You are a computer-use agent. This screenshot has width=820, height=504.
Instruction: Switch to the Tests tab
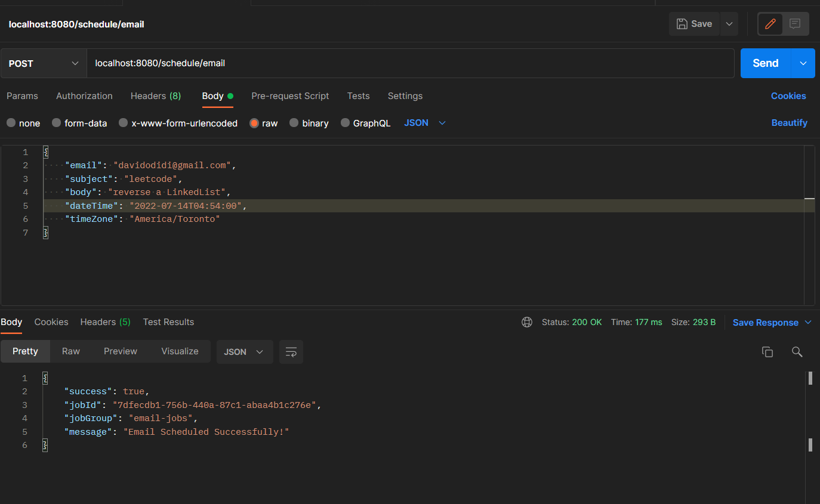coord(358,96)
